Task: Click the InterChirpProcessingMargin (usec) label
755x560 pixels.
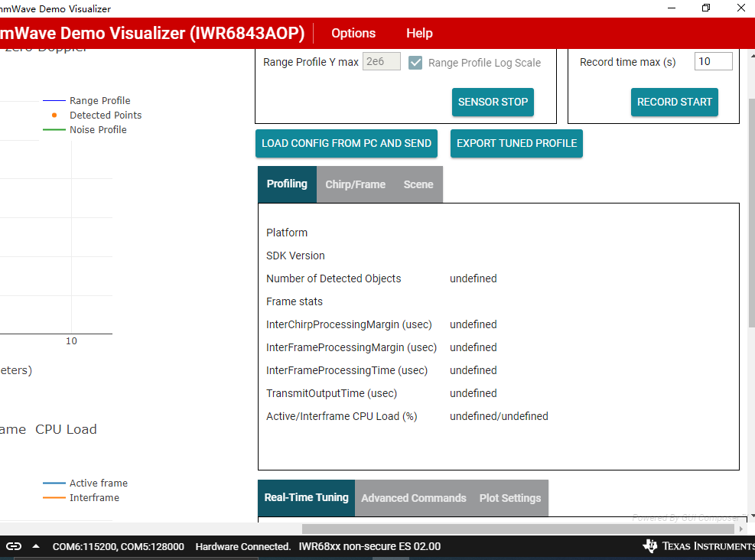Action: tap(349, 324)
